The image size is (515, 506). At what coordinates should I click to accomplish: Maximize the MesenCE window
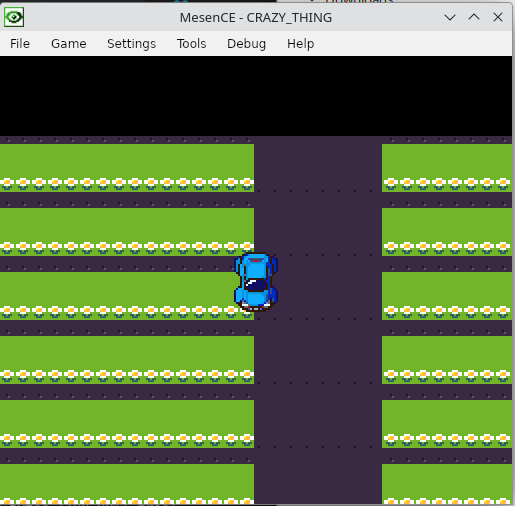point(474,17)
